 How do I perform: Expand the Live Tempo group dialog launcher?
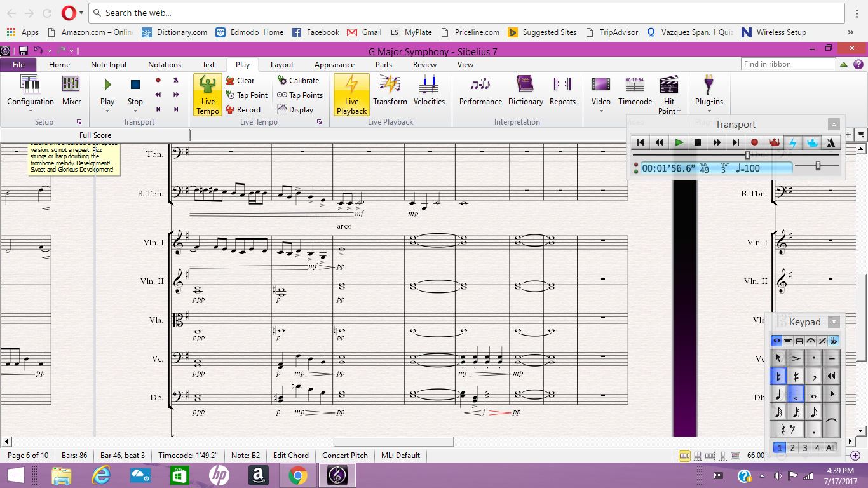[320, 121]
